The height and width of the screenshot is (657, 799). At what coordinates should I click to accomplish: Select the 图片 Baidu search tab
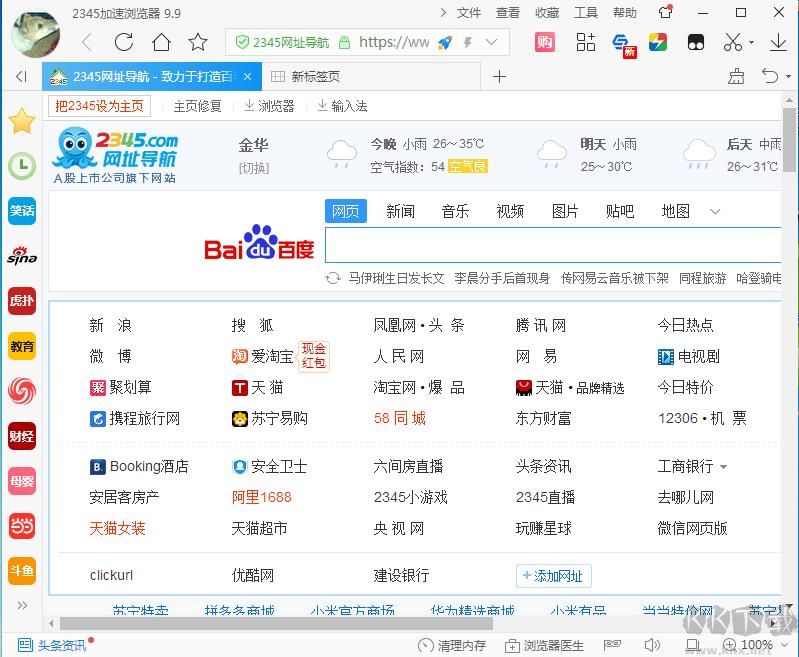[x=565, y=211]
